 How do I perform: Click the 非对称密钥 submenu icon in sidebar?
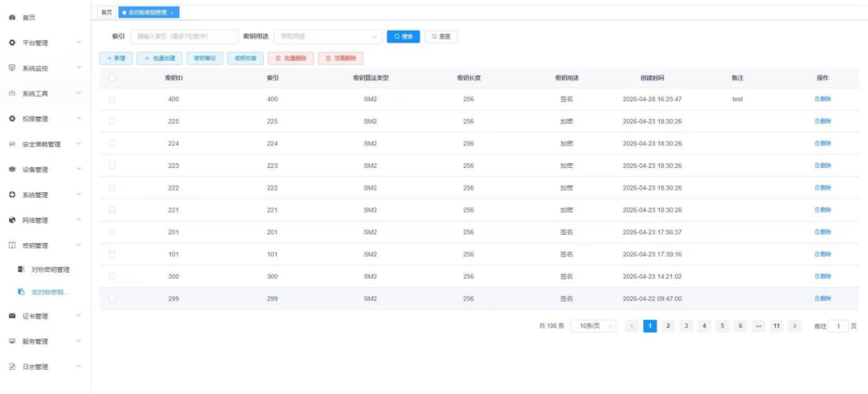click(21, 292)
